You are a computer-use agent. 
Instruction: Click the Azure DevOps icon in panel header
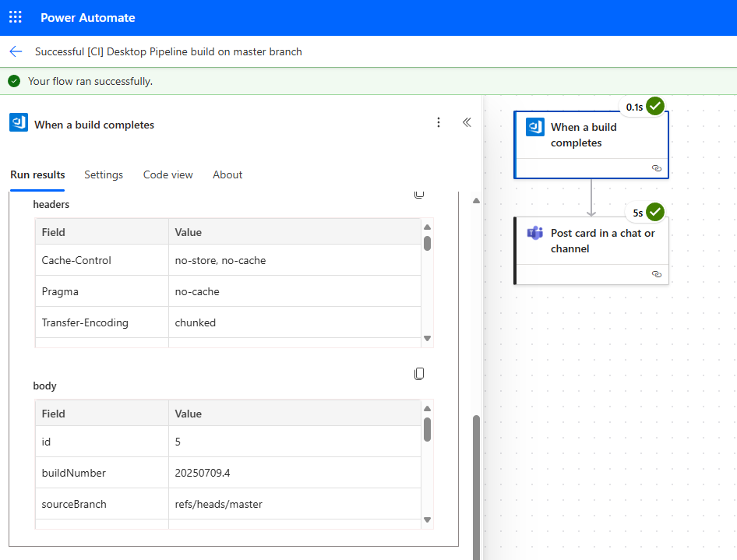pyautogui.click(x=19, y=123)
